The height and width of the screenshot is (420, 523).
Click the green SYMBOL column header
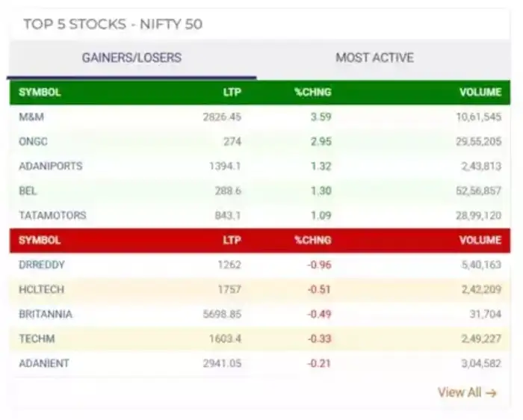point(40,93)
